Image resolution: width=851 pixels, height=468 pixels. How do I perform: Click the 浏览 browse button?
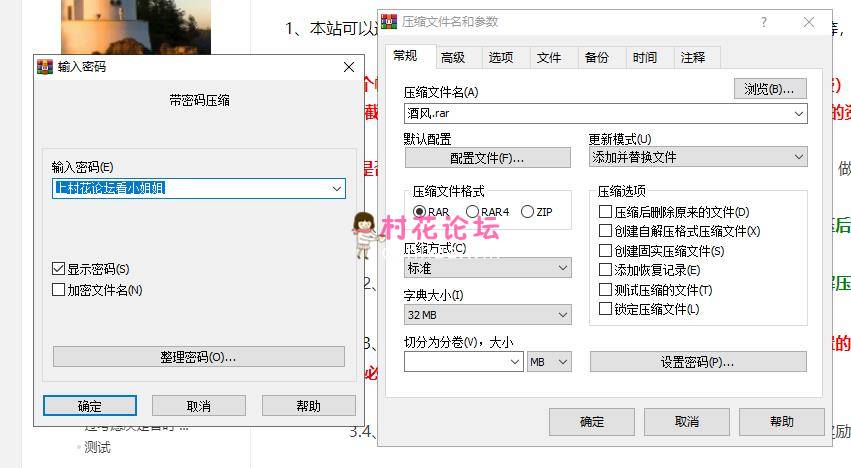769,89
